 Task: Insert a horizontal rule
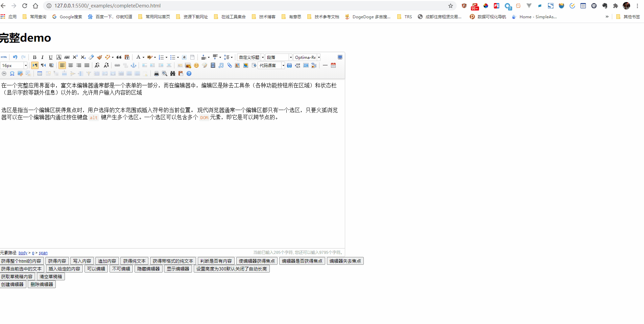325,65
